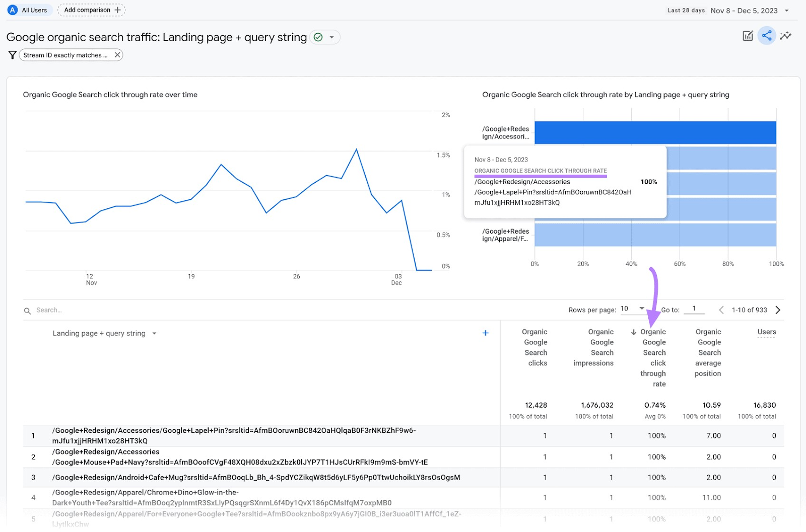Click the 12,428 total clicks value
The width and height of the screenshot is (806, 532).
point(536,405)
